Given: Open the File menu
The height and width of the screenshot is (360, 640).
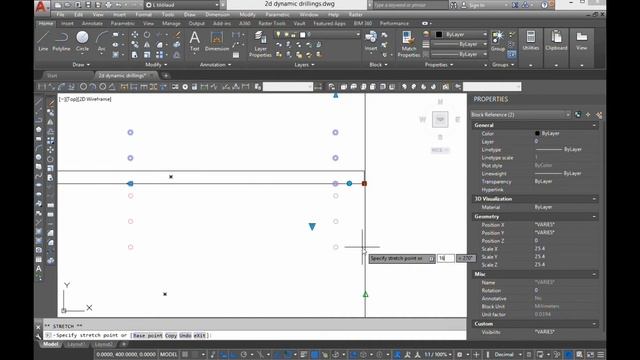Looking at the screenshot, I should tap(60, 14).
